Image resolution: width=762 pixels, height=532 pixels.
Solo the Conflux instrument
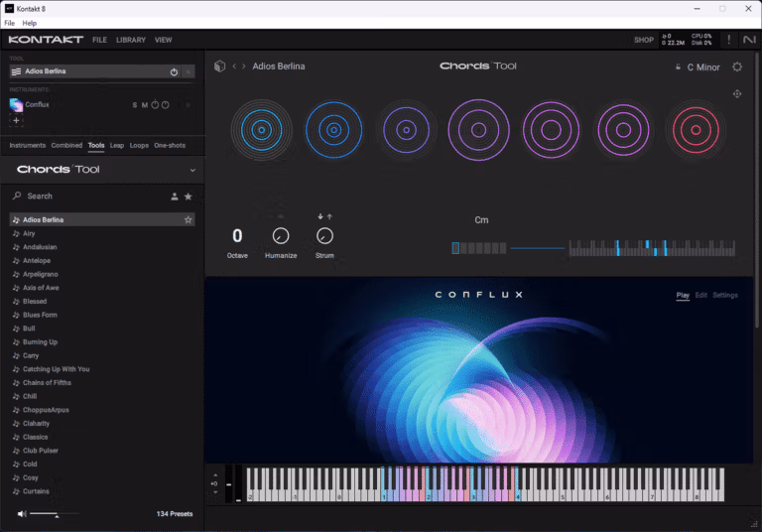click(x=135, y=105)
